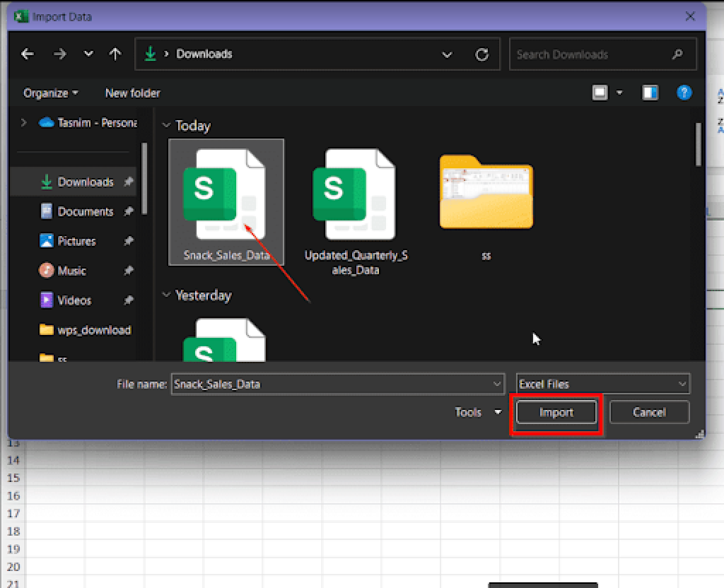The image size is (724, 588).
Task: Click the Import button
Action: tap(556, 412)
